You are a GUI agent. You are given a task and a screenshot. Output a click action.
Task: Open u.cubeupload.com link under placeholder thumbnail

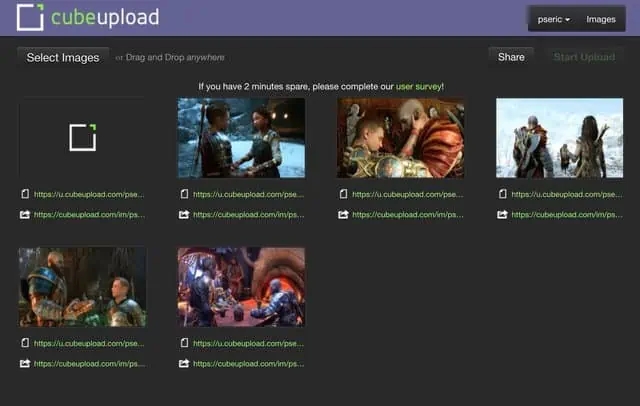tap(89, 194)
